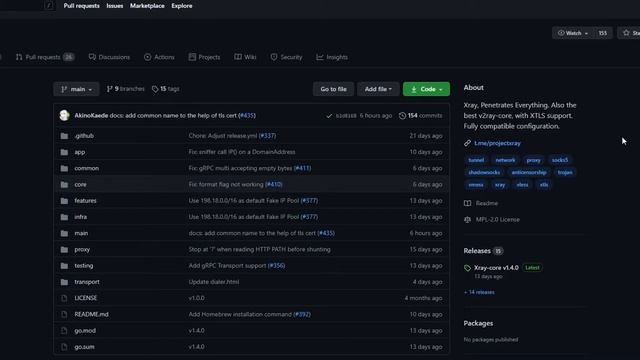Click the Packages heading
The width and height of the screenshot is (640, 360).
click(x=478, y=324)
